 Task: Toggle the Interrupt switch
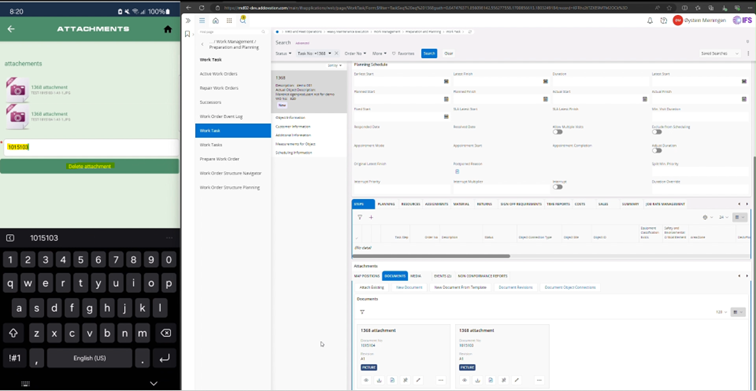(x=558, y=187)
